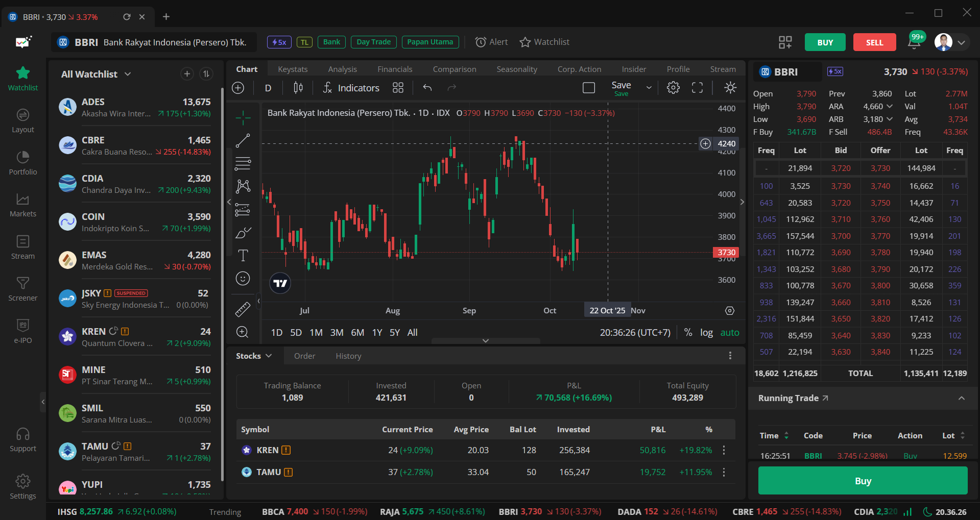Select the measure ruler tool

(x=243, y=309)
